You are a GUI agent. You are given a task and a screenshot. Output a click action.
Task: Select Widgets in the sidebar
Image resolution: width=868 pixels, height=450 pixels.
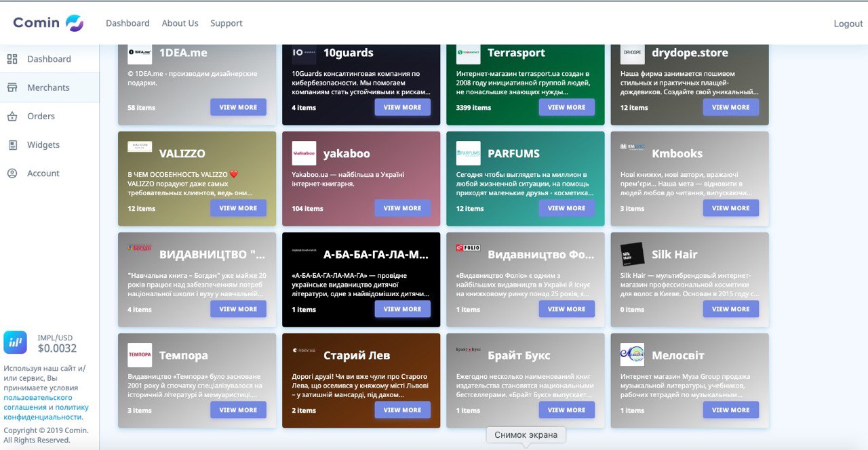(x=50, y=145)
